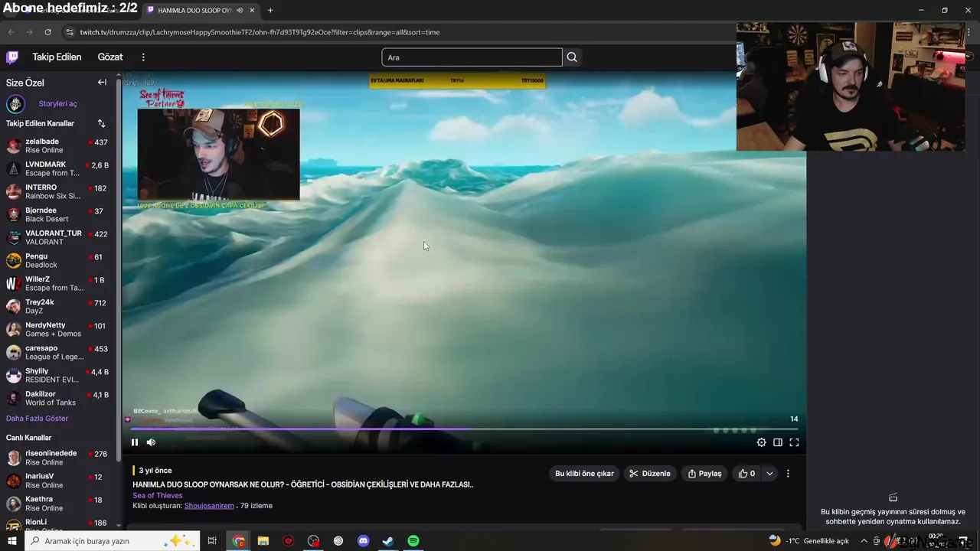Open Chrome on the taskbar

(239, 541)
